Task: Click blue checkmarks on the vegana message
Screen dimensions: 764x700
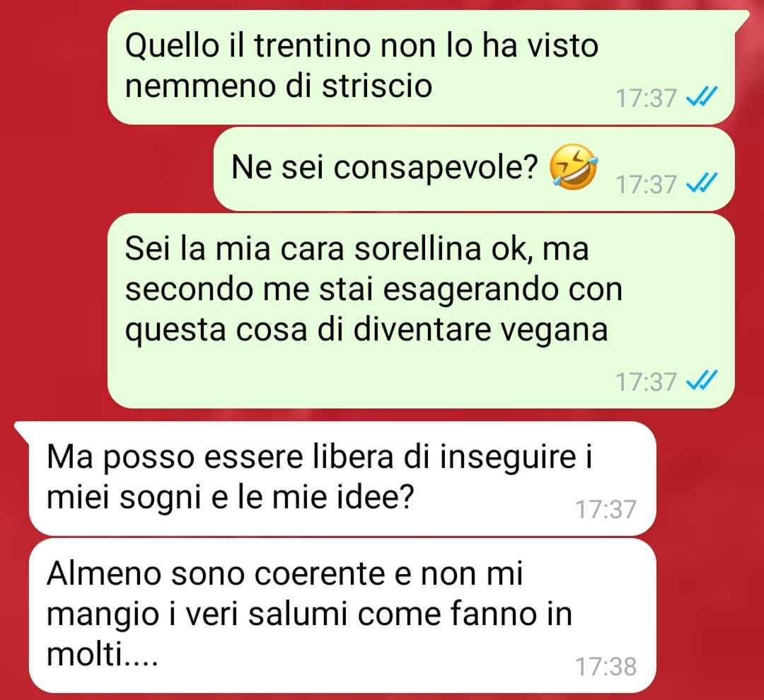Action: point(702,381)
